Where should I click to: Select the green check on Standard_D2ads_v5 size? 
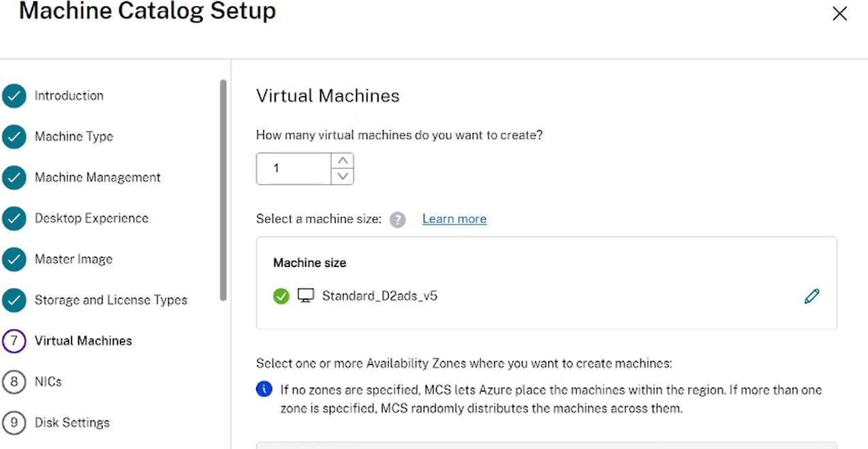pyautogui.click(x=281, y=296)
